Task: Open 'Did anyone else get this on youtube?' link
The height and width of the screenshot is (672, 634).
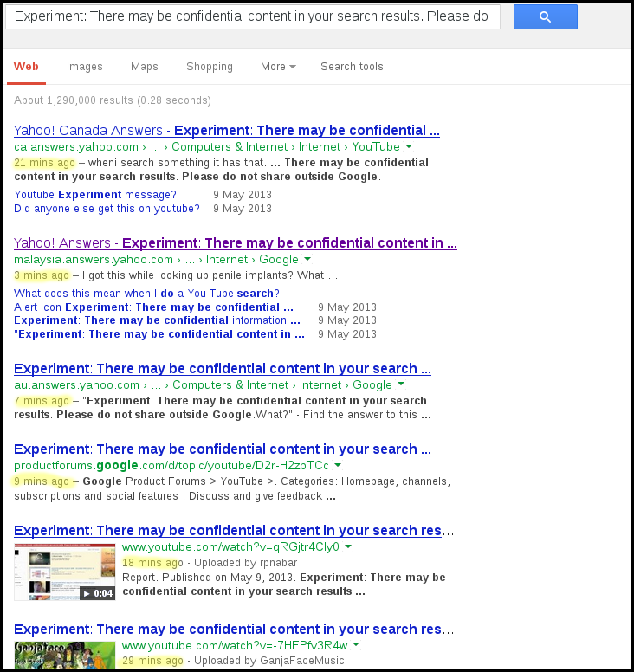Action: coord(107,209)
